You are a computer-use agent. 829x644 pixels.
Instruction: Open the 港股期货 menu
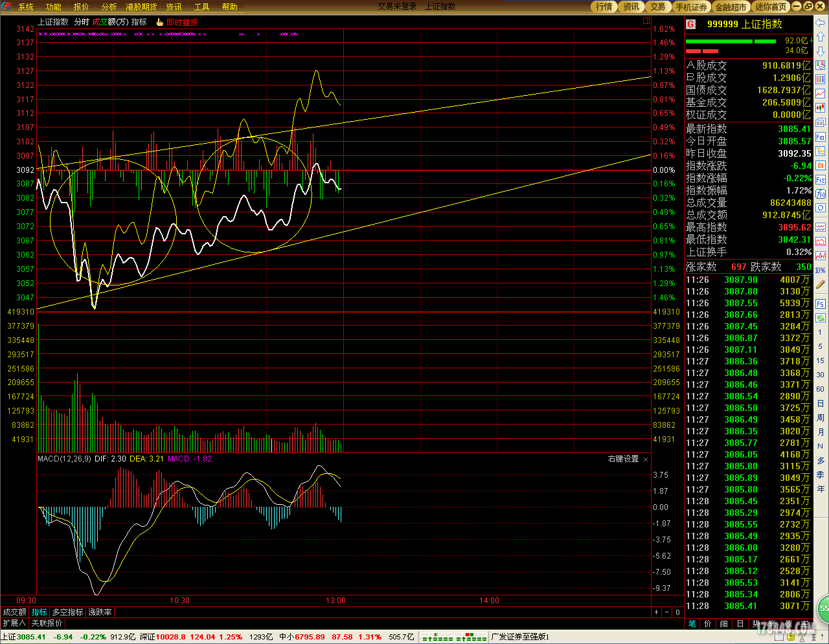pos(141,6)
